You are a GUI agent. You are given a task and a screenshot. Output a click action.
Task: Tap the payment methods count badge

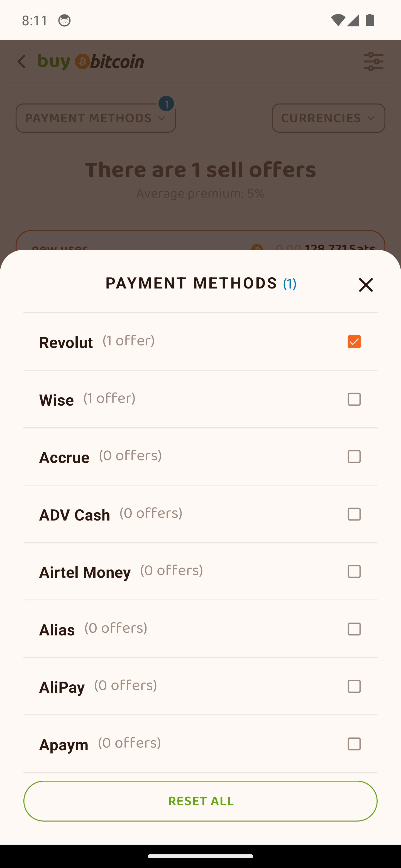(166, 104)
